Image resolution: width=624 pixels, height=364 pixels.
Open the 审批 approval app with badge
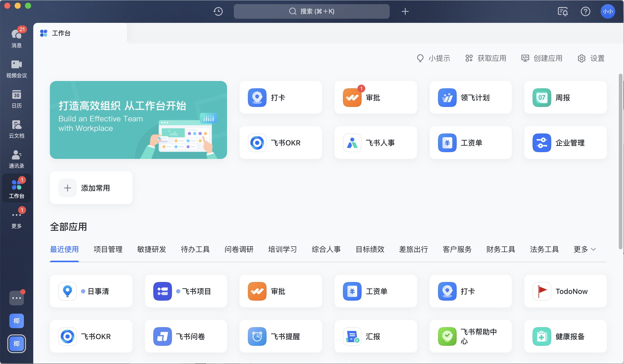(x=375, y=98)
